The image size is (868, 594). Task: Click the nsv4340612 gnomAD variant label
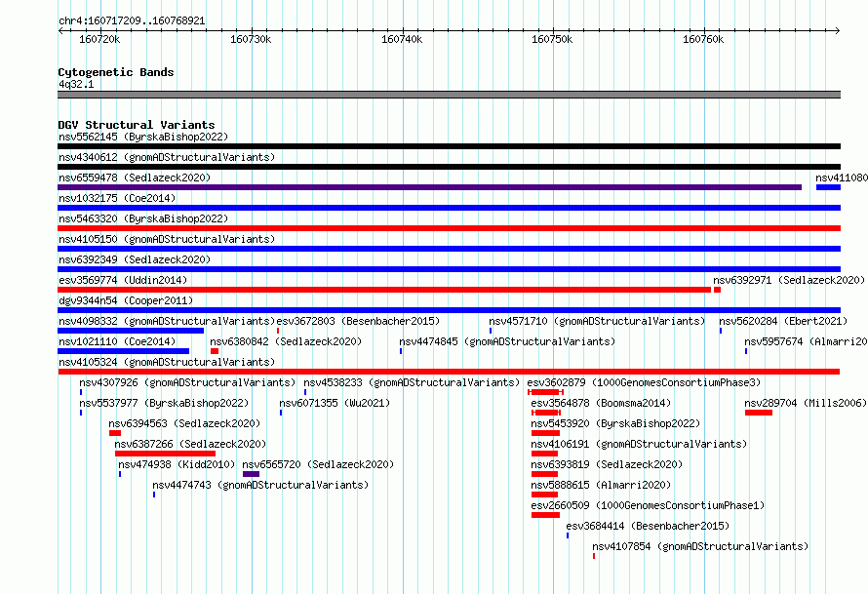pos(167,157)
